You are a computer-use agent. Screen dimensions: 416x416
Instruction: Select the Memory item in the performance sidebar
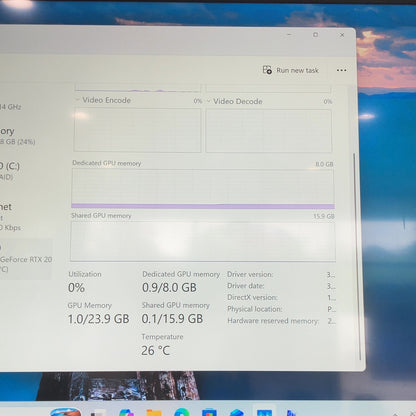17,136
